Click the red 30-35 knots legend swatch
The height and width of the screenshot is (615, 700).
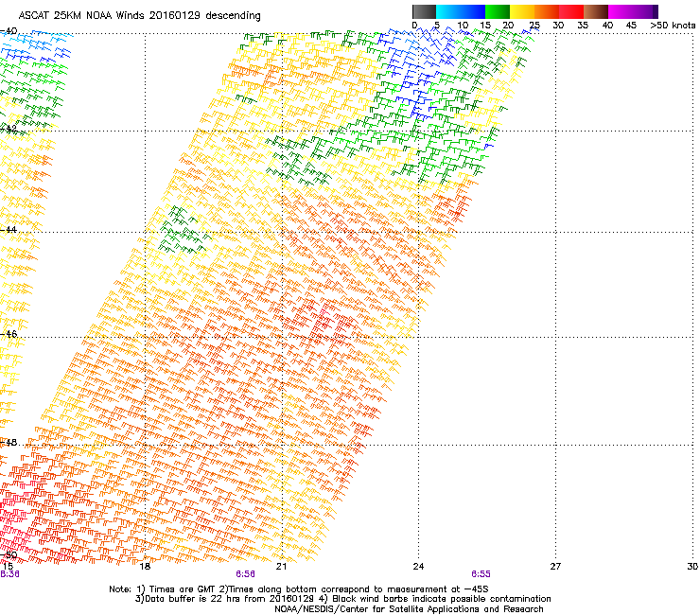[x=571, y=11]
